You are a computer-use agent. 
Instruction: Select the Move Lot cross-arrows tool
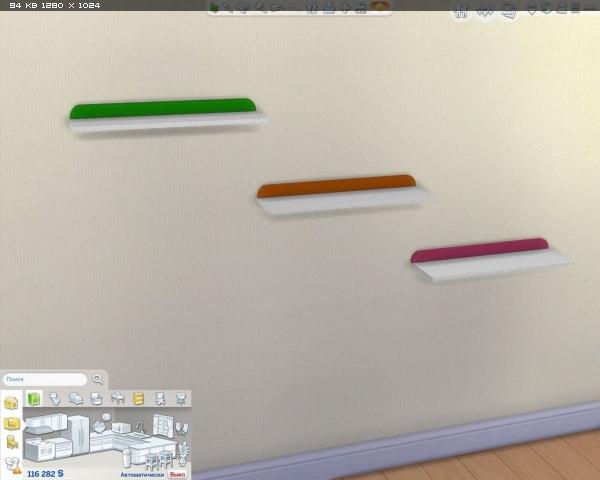pyautogui.click(x=345, y=8)
